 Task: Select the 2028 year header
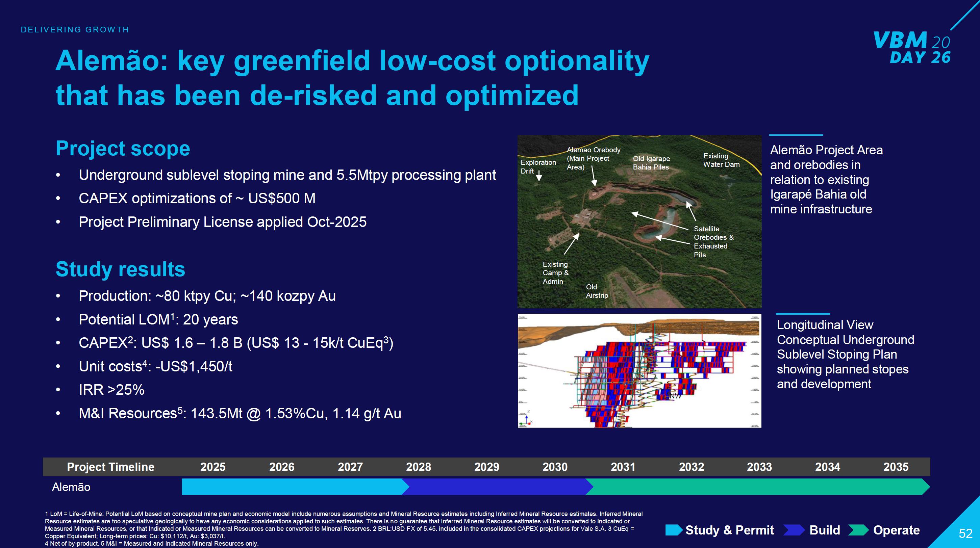[x=418, y=467]
